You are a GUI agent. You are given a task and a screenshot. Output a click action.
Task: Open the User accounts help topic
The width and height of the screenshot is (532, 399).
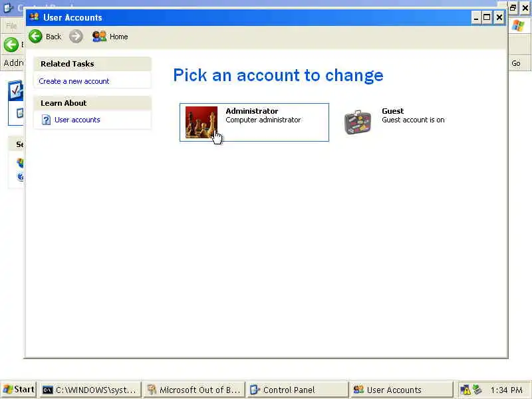tap(77, 120)
